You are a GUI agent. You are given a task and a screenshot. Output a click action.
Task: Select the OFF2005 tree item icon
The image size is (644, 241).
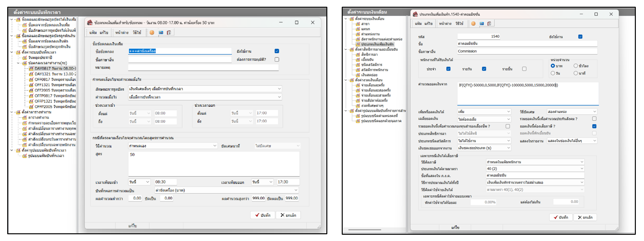31,90
